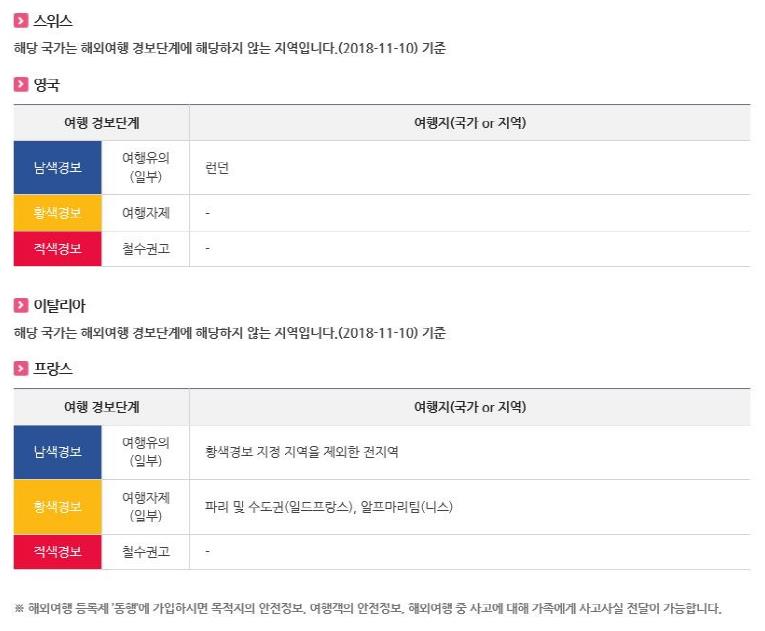The image size is (765, 631).
Task: Click the red 적색경보 cell in 프랑스 table
Action: 57,551
